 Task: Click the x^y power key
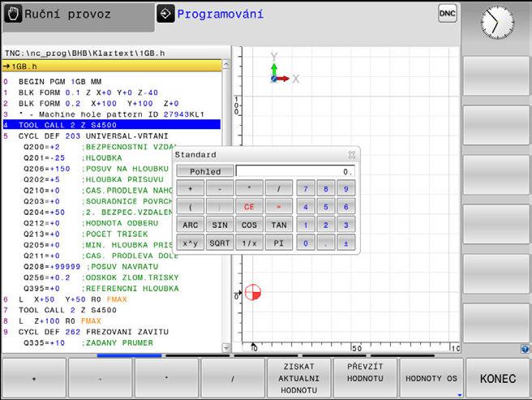[x=191, y=243]
